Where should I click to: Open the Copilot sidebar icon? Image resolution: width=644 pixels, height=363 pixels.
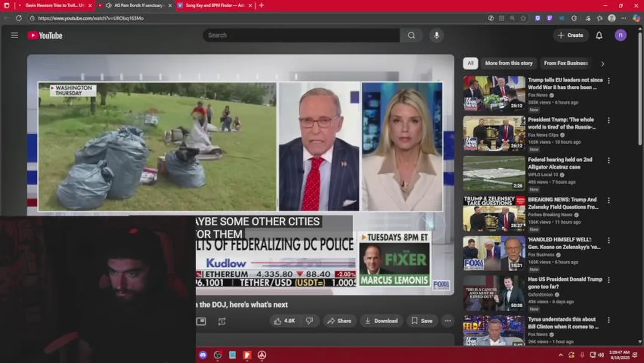(x=636, y=18)
